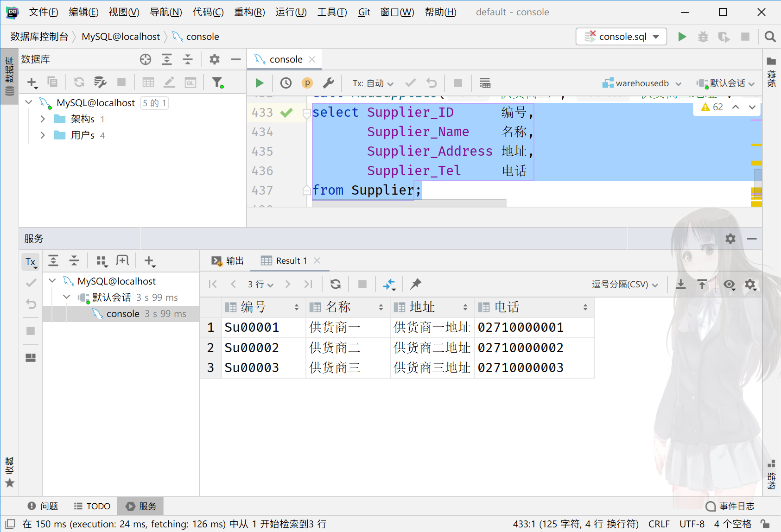This screenshot has height=532, width=781.
Task: Hide the database panel
Action: pyautogui.click(x=236, y=59)
